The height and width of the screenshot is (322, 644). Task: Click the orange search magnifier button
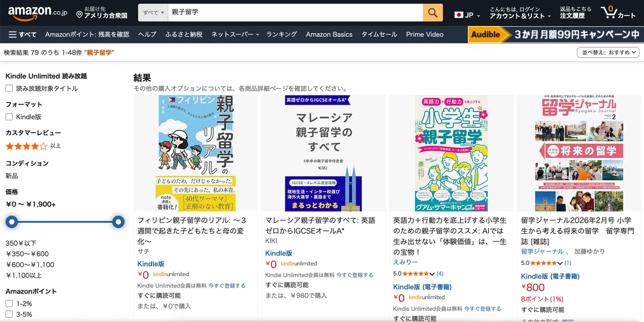pyautogui.click(x=433, y=12)
